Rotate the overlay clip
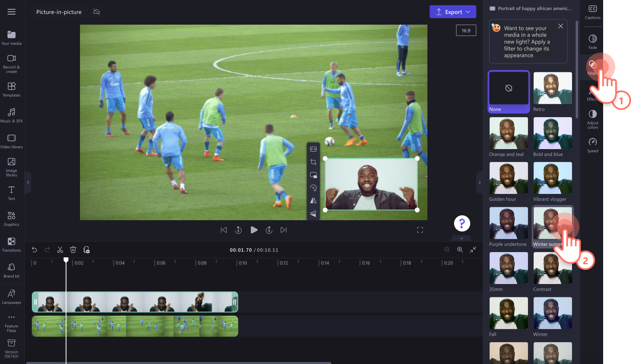Image resolution: width=631 pixels, height=364 pixels. tap(313, 188)
